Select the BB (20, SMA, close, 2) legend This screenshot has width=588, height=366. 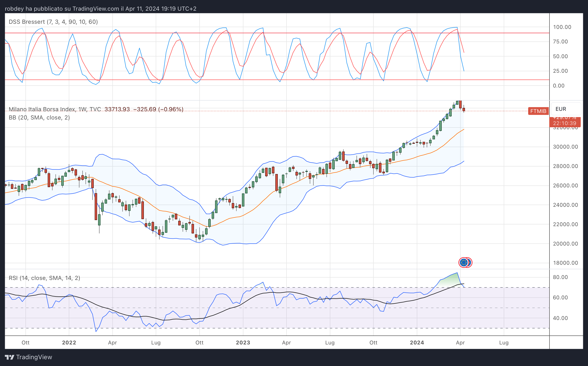tap(39, 118)
